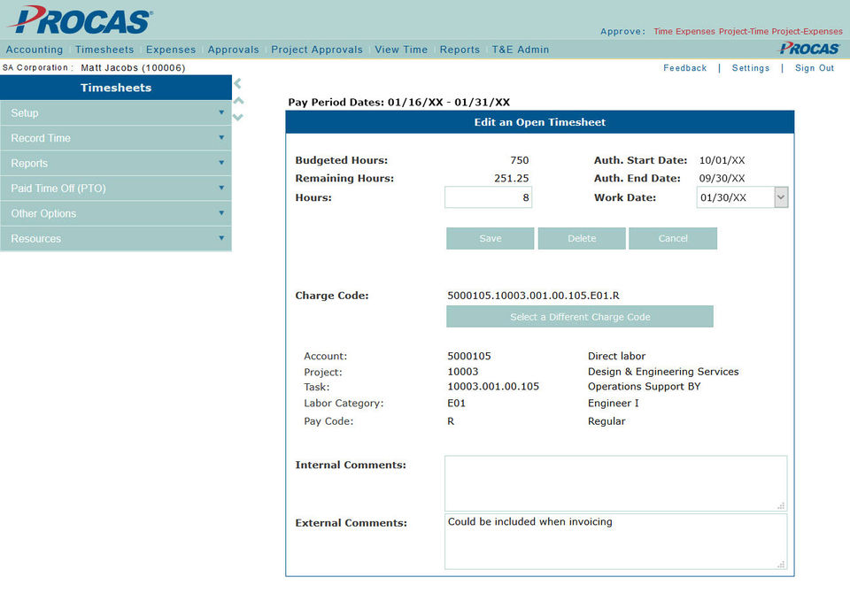Expand the Record Time sidebar section
This screenshot has height=616, width=850.
tap(116, 138)
